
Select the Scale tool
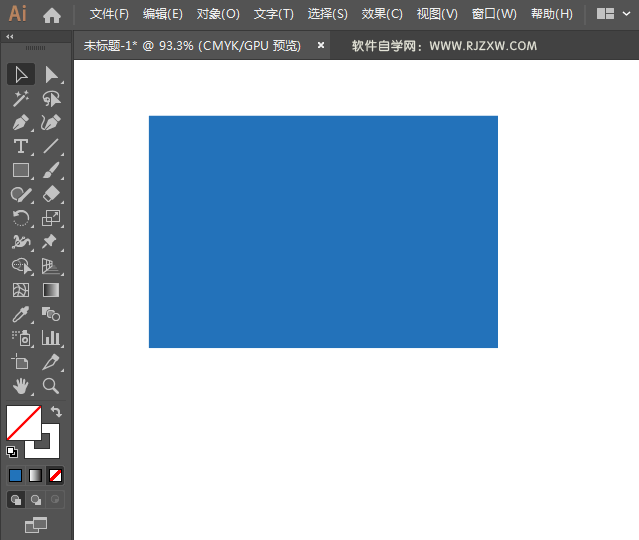point(51,218)
